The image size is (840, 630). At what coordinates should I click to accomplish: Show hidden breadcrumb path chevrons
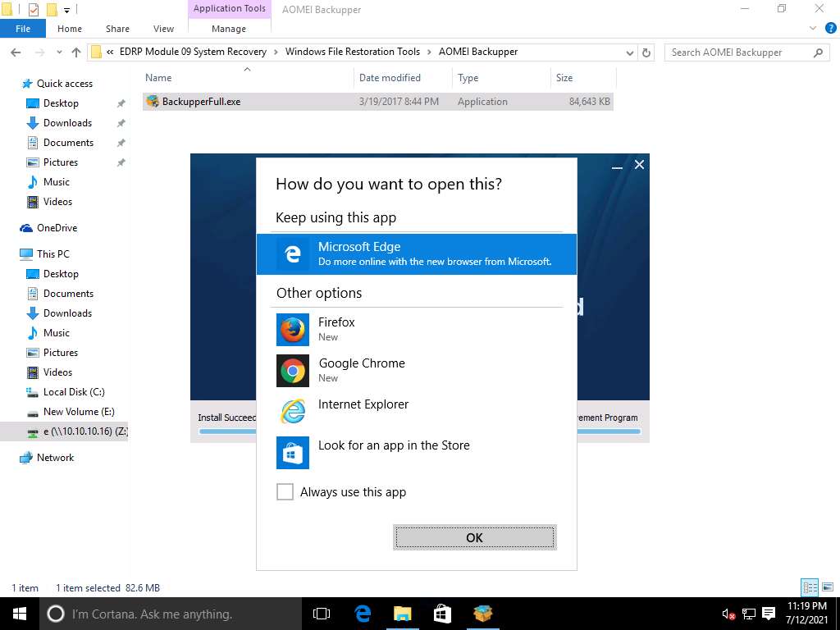(110, 52)
